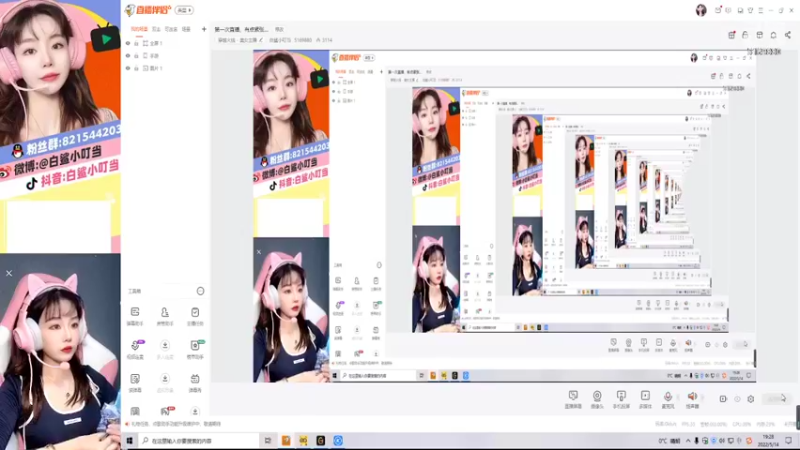Toggle visibility of the 图片1 layer
Image resolution: width=800 pixels, height=450 pixels.
tap(128, 68)
